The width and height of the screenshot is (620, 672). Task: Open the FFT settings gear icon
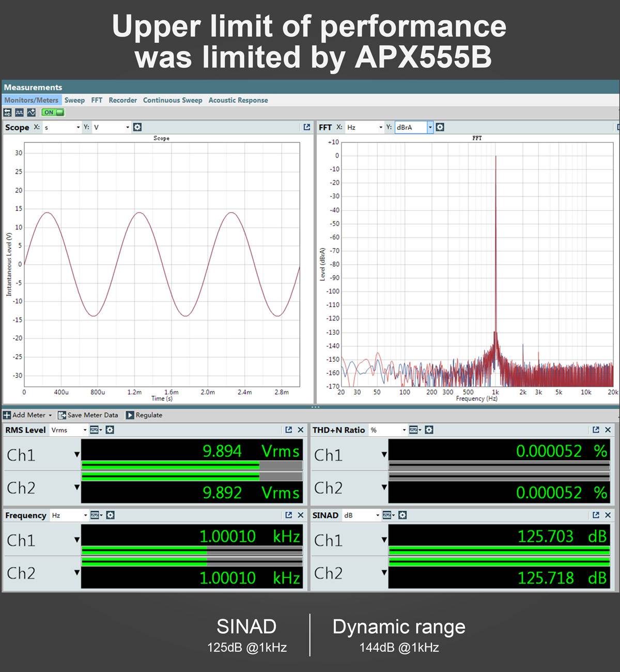(x=440, y=127)
